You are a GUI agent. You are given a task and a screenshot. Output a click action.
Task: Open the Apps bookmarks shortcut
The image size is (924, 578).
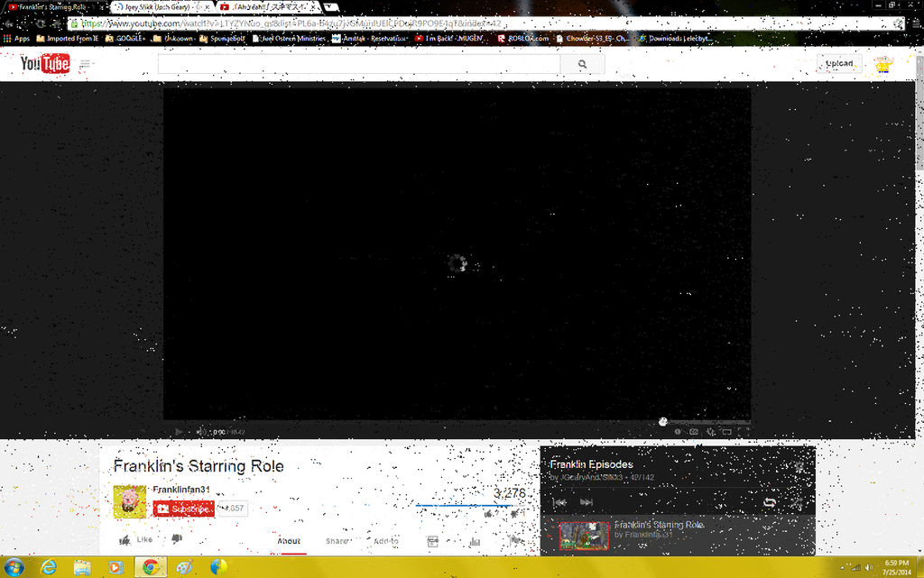click(x=16, y=38)
